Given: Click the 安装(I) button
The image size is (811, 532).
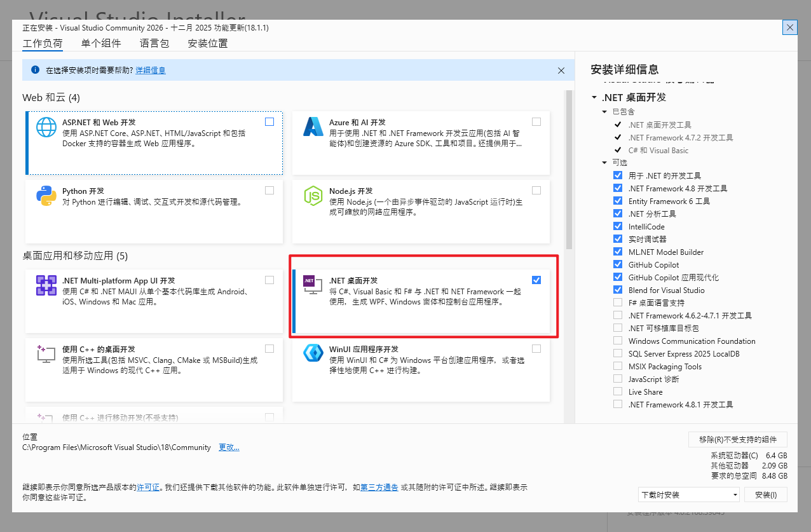Looking at the screenshot, I should point(765,494).
